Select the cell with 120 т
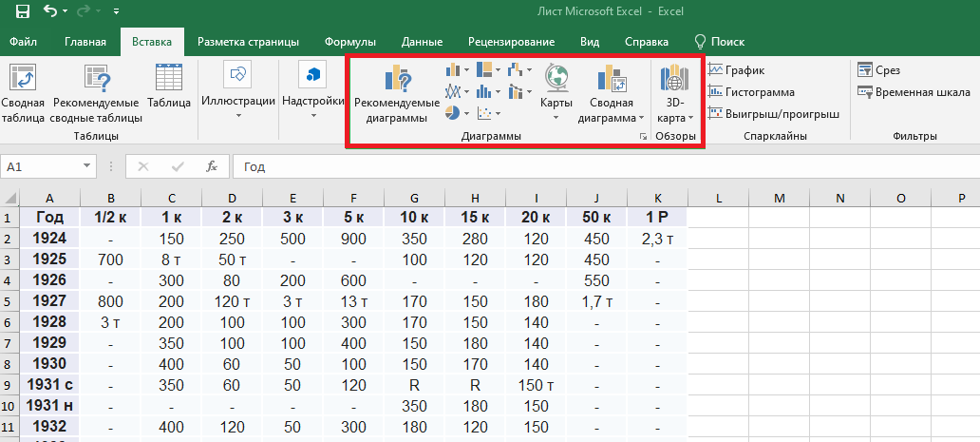The image size is (980, 442). 233,302
